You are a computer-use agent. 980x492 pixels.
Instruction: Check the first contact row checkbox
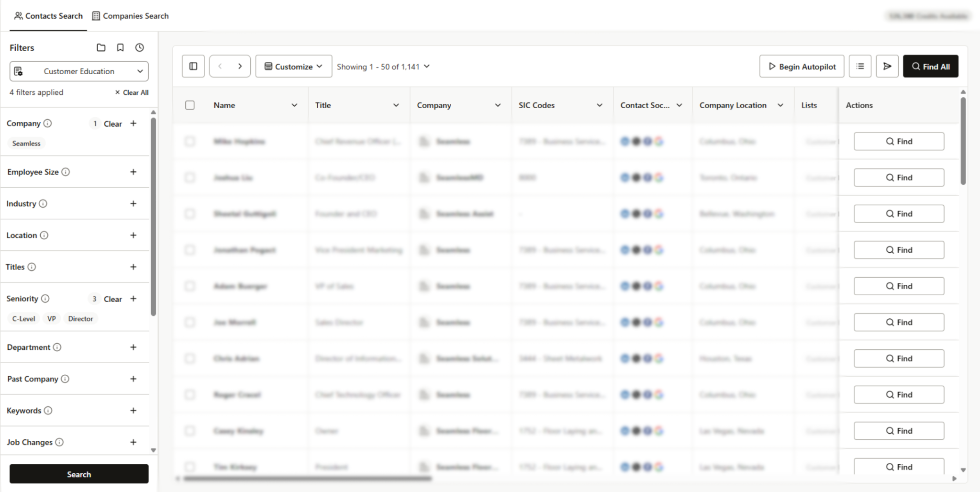(x=190, y=141)
